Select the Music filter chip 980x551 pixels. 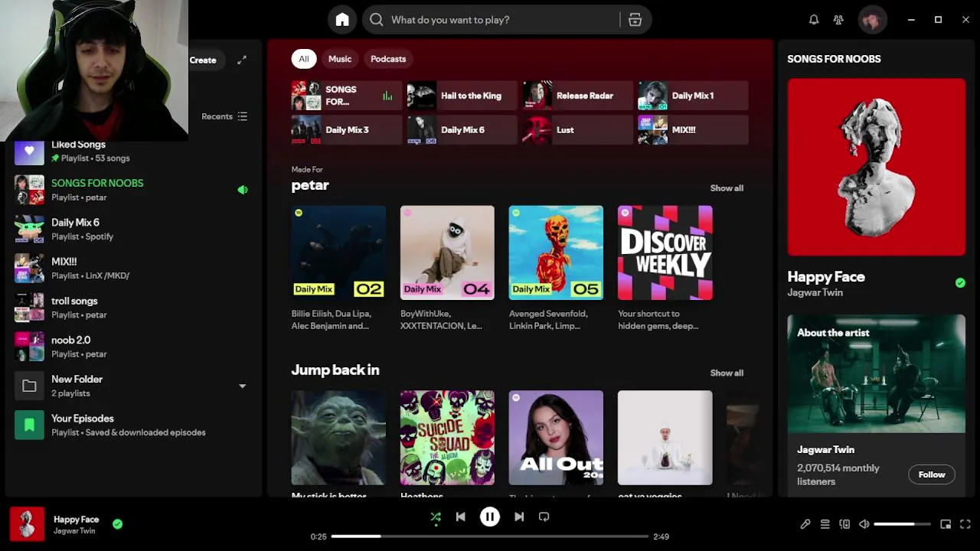(x=340, y=59)
